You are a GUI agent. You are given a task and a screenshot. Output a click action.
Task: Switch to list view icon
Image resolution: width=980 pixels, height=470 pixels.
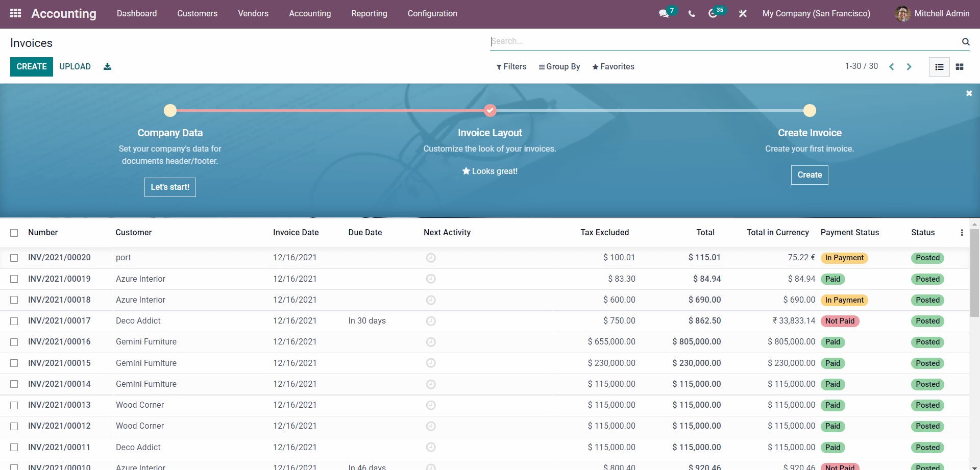click(x=939, y=67)
